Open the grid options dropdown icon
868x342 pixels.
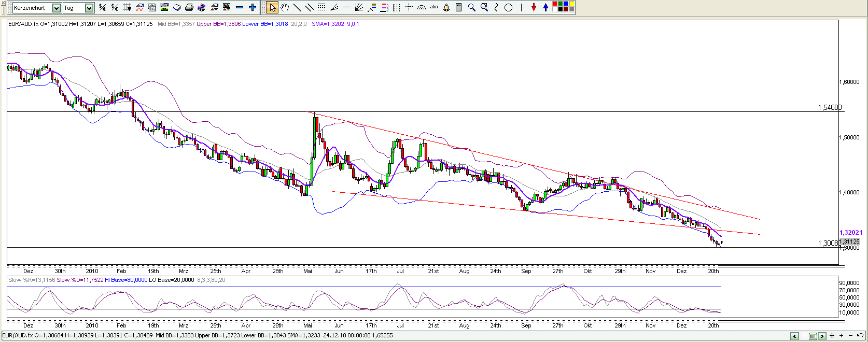[127, 7]
